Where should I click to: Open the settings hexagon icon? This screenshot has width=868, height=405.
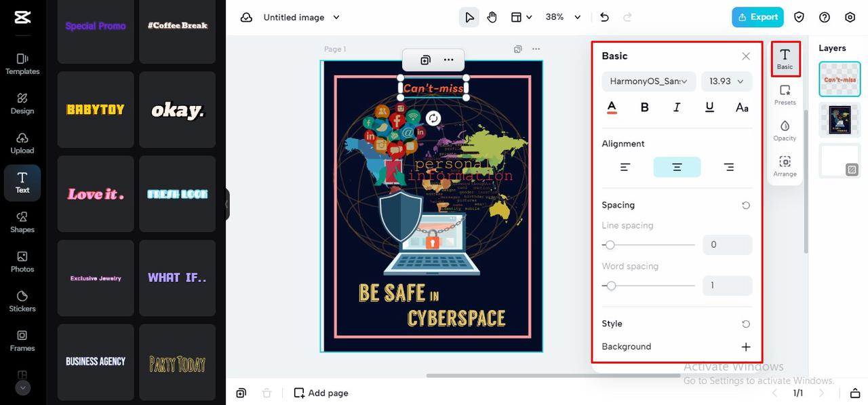coord(850,17)
